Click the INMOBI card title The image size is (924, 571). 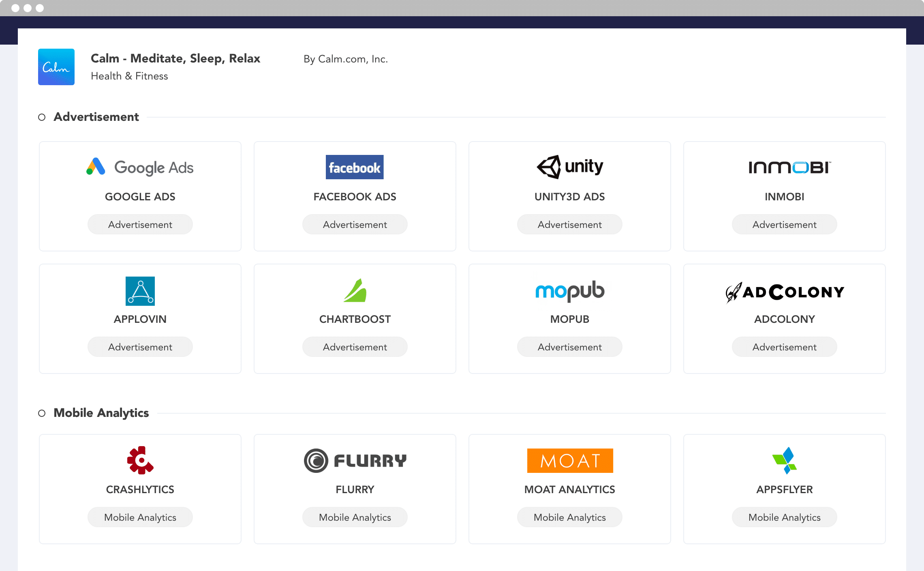click(x=785, y=197)
